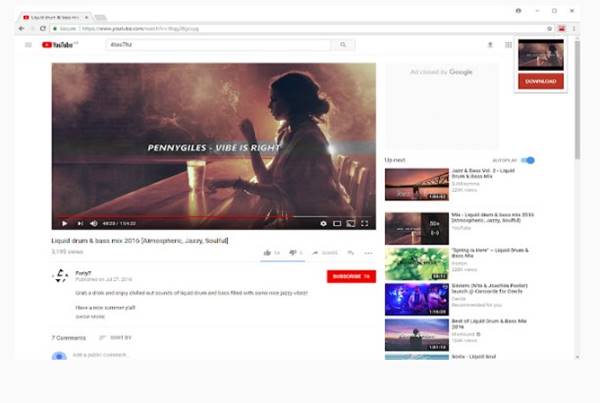The image size is (600, 403).
Task: Click the red Subscribe button
Action: (x=351, y=276)
